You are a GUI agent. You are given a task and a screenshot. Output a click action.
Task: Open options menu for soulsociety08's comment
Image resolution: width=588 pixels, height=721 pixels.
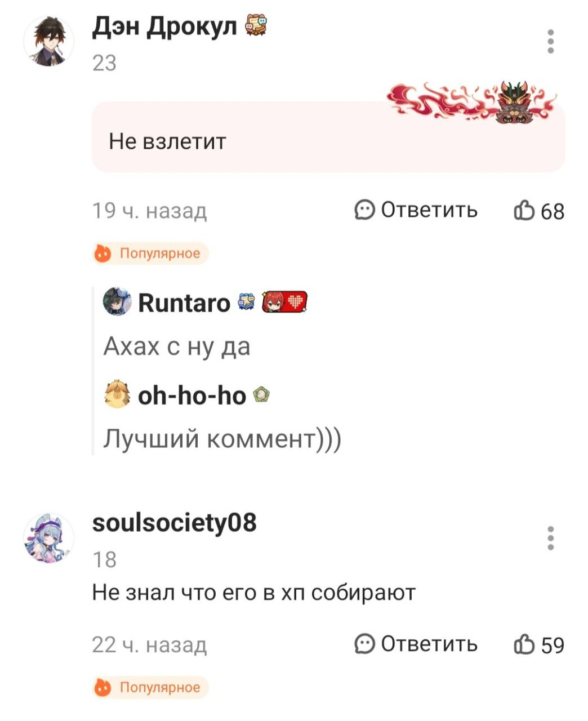[551, 538]
